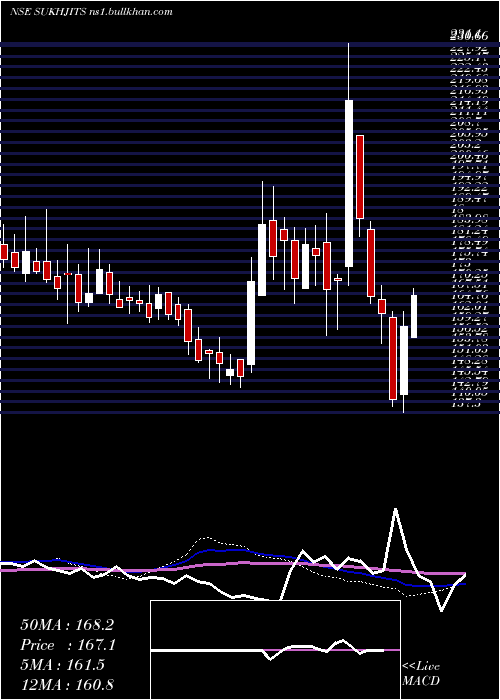Click the 222.45 price axis label
Screen dimensions: 500x700
pyautogui.click(x=468, y=67)
